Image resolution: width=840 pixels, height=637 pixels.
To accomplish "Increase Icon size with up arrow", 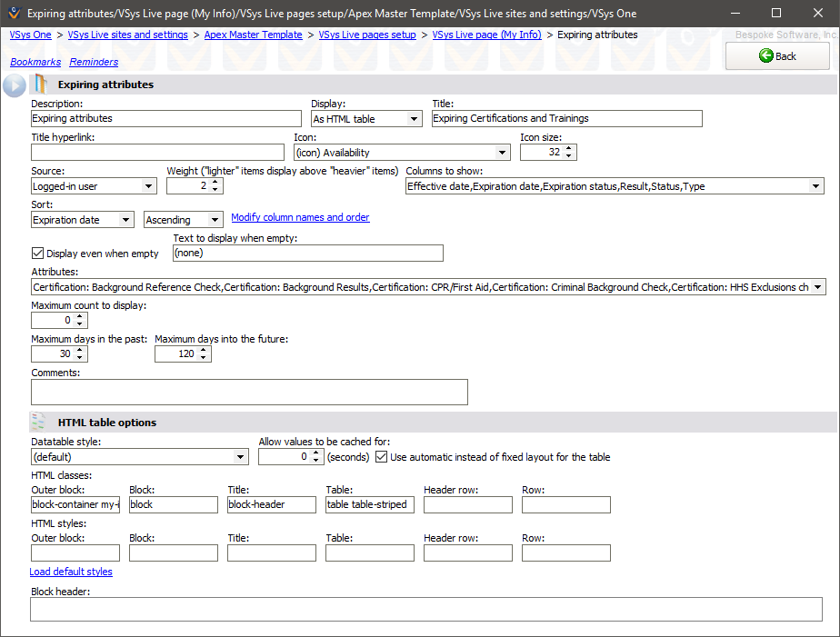I will click(569, 148).
